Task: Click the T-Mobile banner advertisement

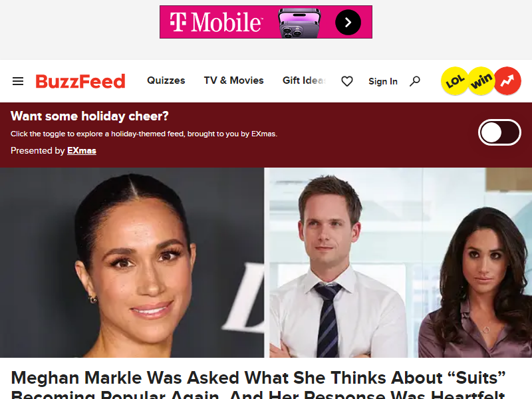Action: pos(266,22)
